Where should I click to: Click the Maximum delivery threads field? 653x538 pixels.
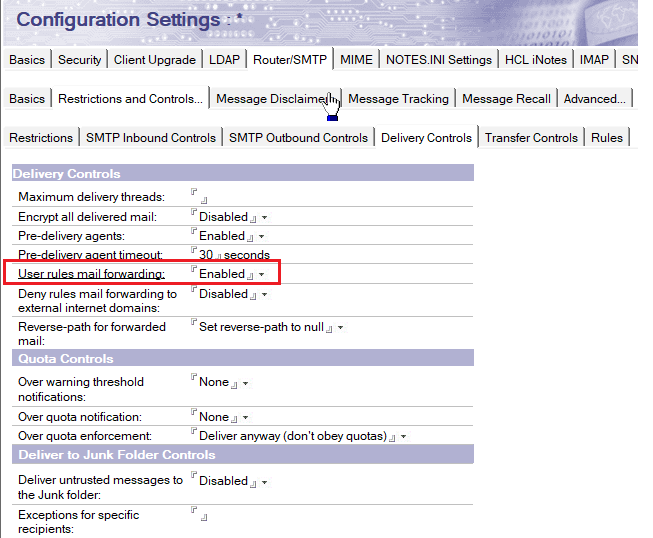tap(198, 197)
